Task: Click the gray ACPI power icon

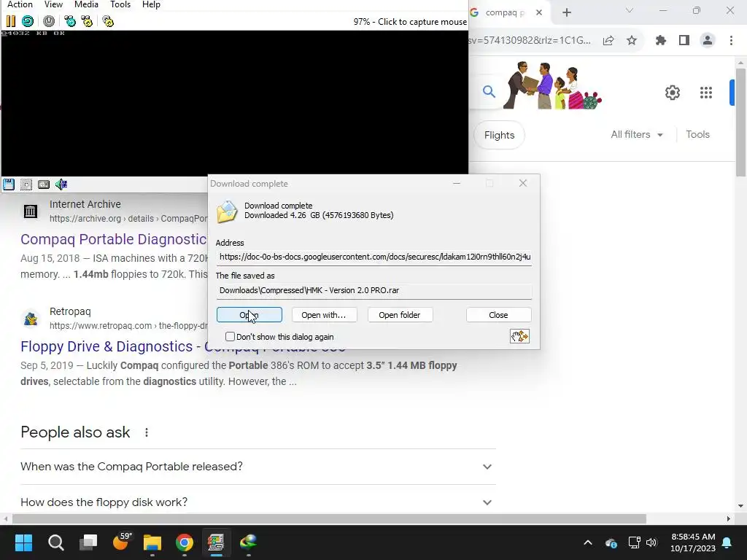Action: tap(49, 21)
